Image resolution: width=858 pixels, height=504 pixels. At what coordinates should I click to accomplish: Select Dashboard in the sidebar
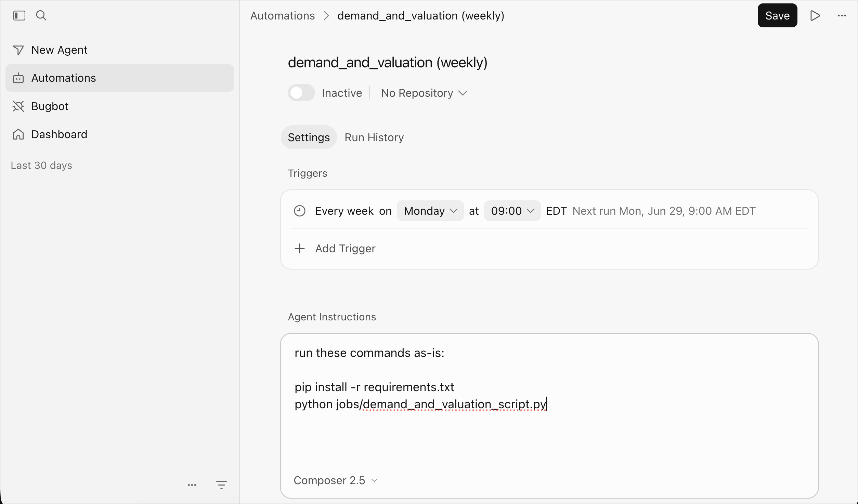[x=119, y=134]
